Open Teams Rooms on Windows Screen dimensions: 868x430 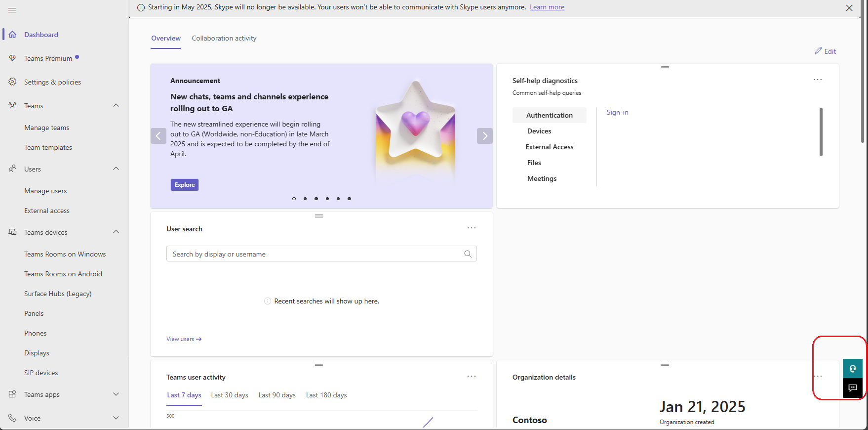pyautogui.click(x=65, y=254)
